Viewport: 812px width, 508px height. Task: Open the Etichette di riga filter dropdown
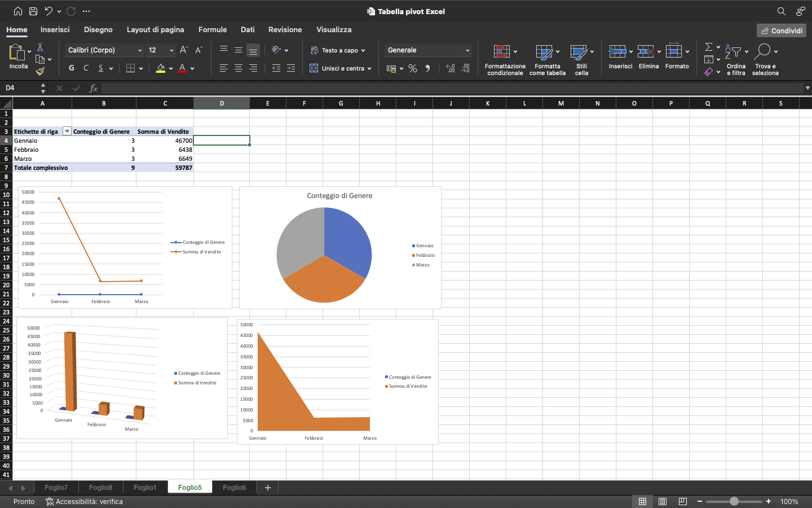(67, 130)
